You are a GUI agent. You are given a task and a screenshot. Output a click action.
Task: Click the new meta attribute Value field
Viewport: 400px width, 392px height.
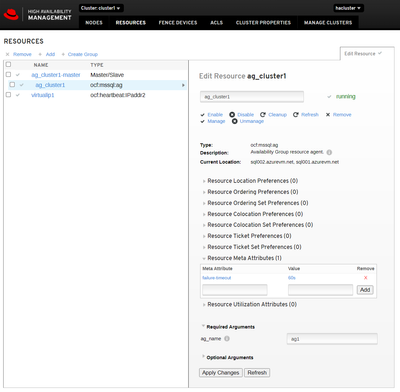(x=320, y=290)
